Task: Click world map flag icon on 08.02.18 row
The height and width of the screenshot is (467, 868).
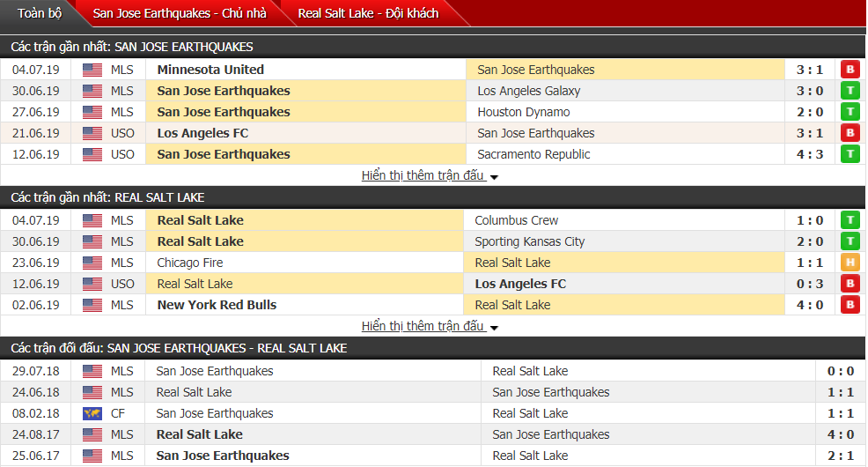Action: pyautogui.click(x=92, y=413)
